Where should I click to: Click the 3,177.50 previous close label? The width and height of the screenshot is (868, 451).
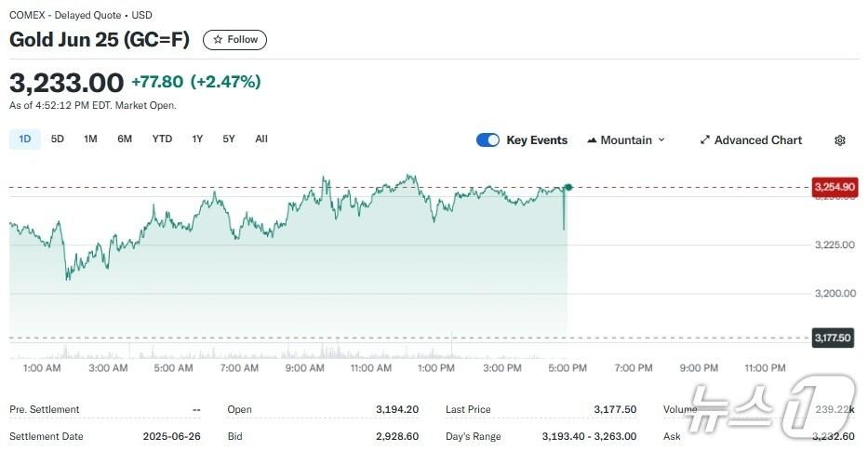click(x=833, y=338)
